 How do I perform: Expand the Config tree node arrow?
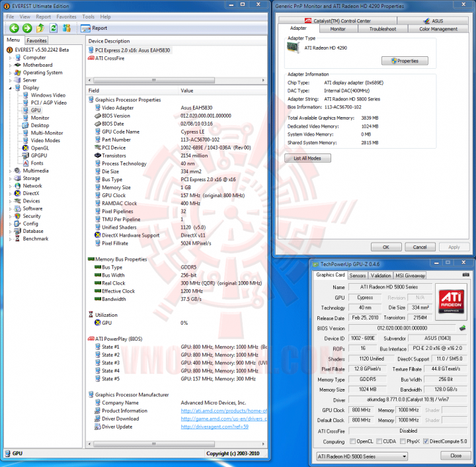click(x=11, y=224)
